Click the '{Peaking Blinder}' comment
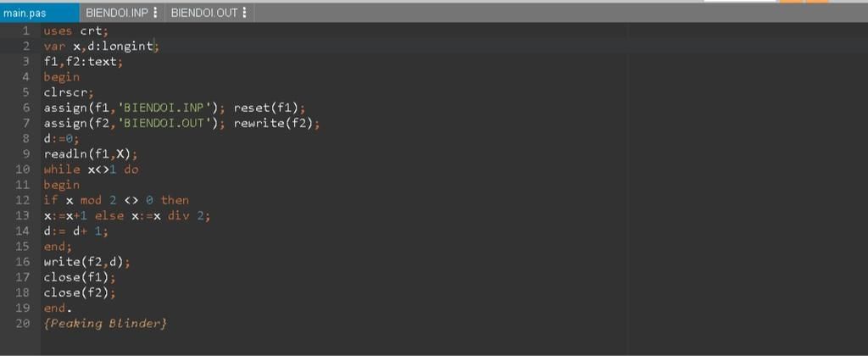Image resolution: width=868 pixels, height=356 pixels. [105, 324]
